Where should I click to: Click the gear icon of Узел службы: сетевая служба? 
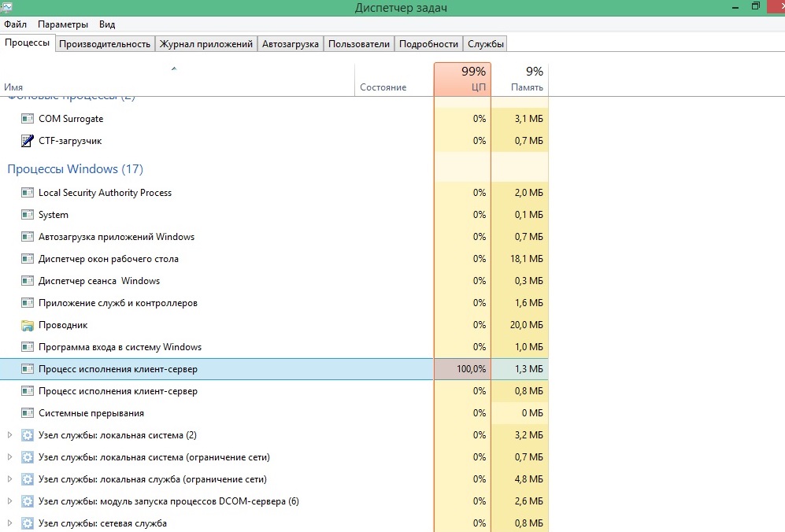[28, 523]
